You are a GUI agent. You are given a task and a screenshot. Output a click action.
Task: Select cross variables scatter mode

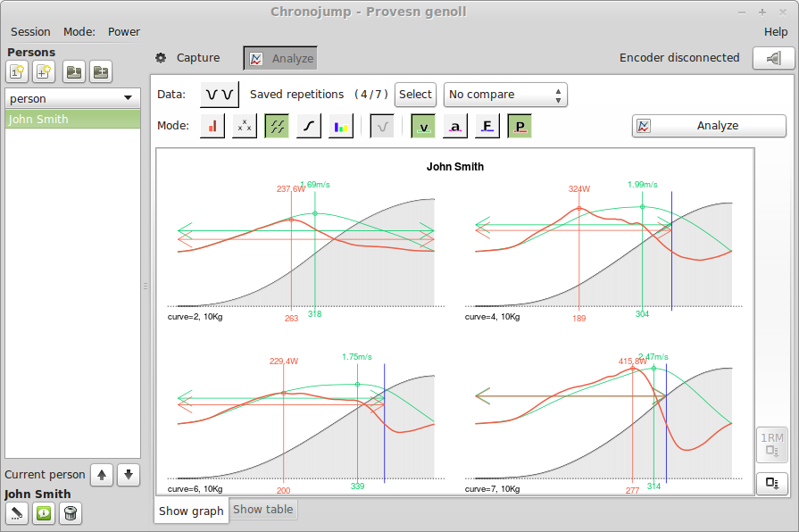[245, 126]
